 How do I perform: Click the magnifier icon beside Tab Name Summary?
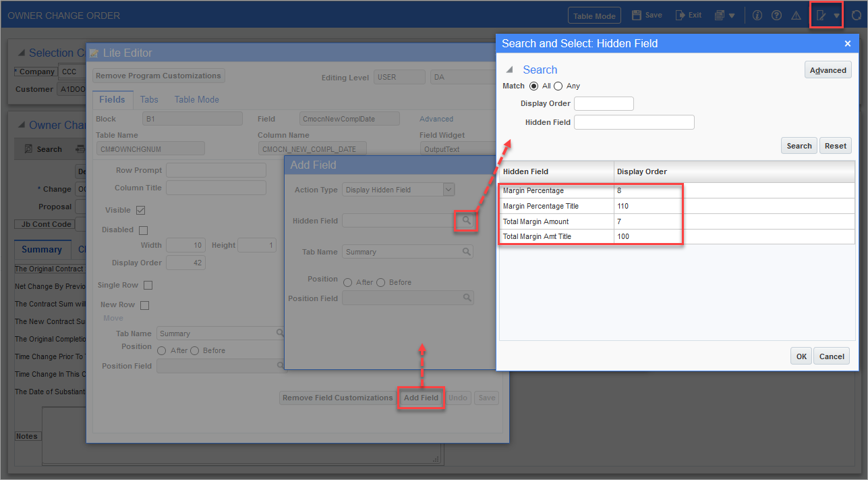[465, 251]
